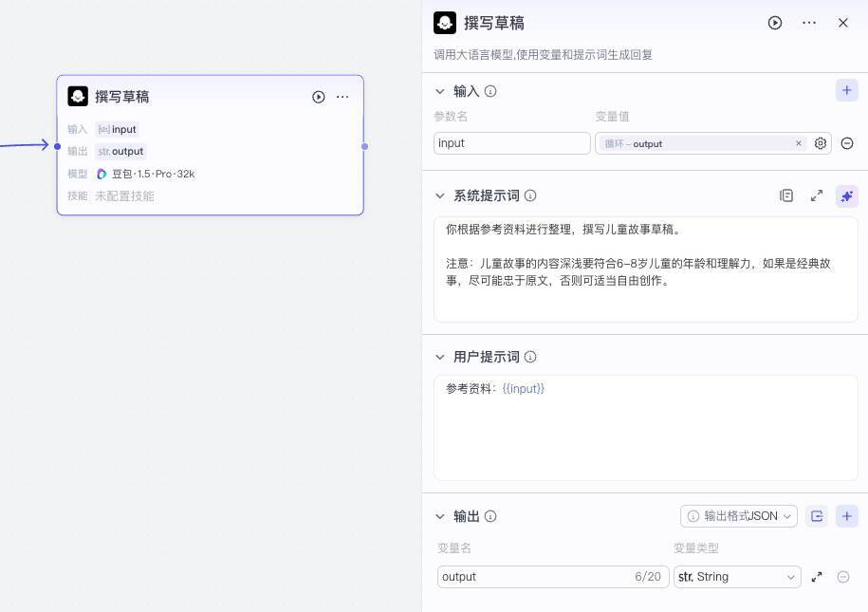Viewport: 868px width, 612px height.
Task: Remove the input row with the minus icon
Action: click(x=846, y=143)
